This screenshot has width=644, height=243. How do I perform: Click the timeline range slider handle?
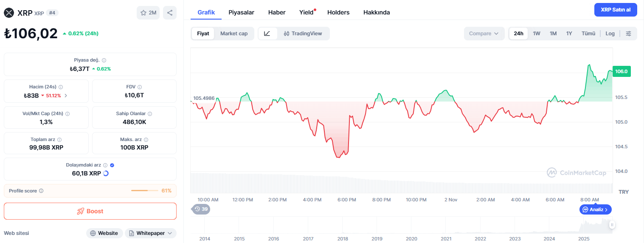click(612, 225)
